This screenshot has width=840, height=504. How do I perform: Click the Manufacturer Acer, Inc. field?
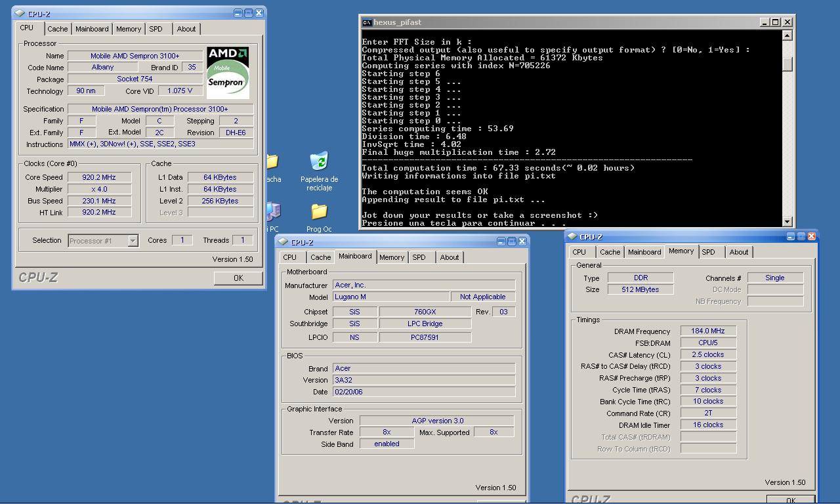pos(424,285)
